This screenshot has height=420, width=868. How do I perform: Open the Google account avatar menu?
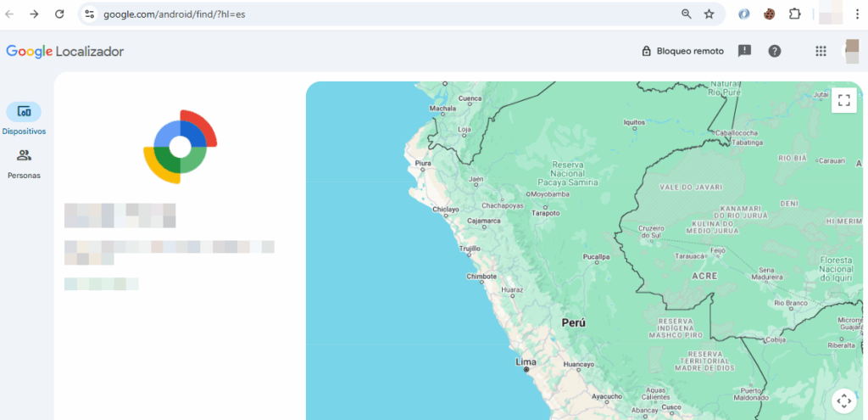tap(851, 51)
